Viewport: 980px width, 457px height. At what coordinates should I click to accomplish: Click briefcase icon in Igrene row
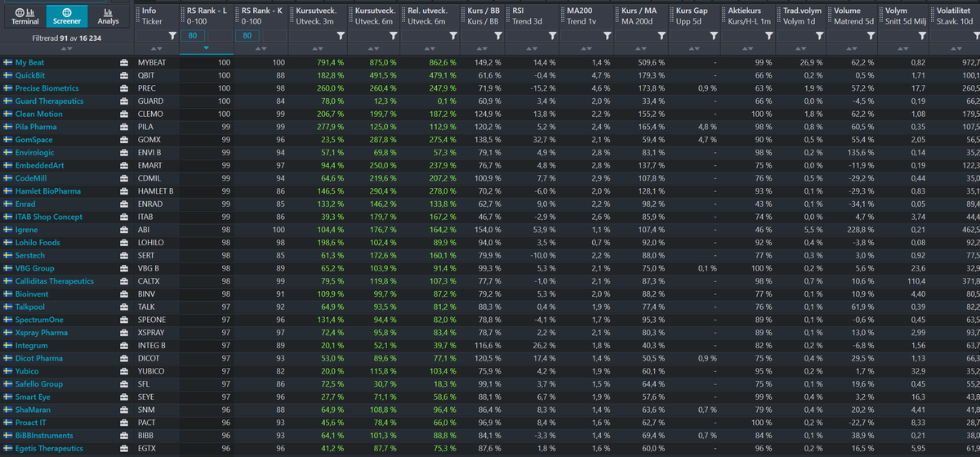pos(123,230)
